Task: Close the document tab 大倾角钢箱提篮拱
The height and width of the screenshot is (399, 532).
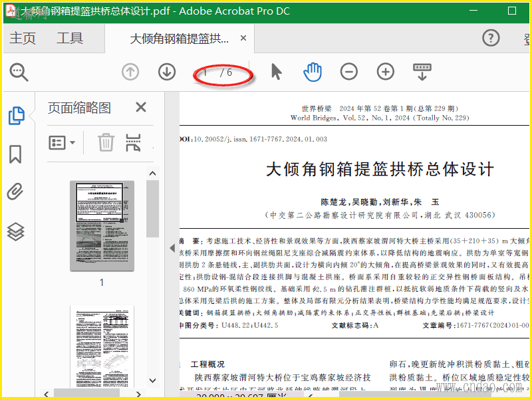Action: pos(243,38)
